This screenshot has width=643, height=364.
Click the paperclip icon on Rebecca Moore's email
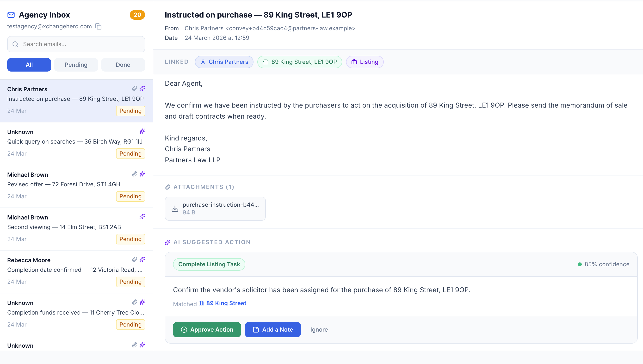click(134, 260)
